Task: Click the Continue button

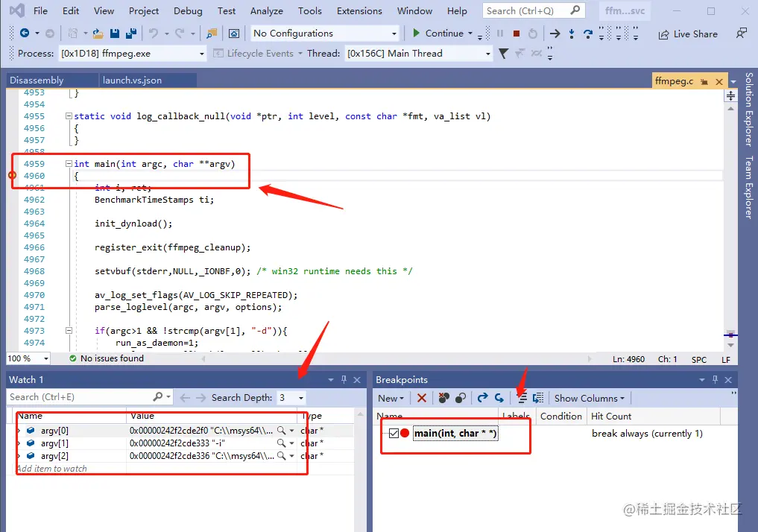Action: (x=438, y=34)
